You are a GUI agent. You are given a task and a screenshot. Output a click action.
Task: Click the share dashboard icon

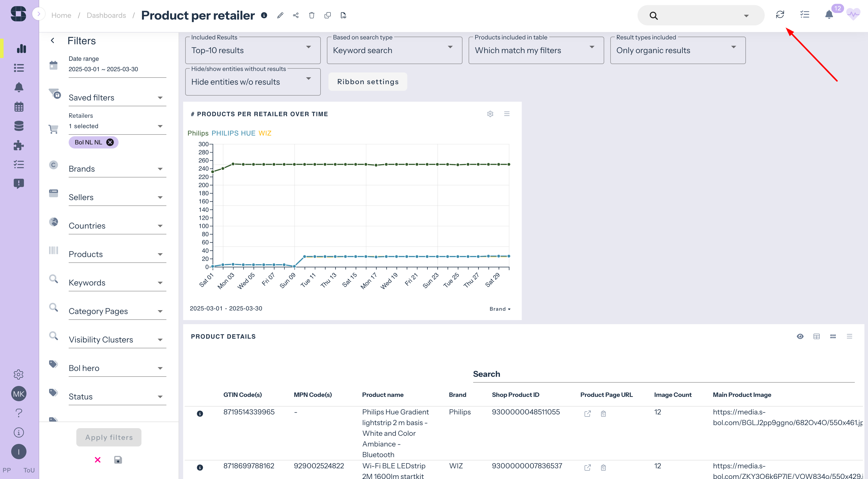click(296, 15)
